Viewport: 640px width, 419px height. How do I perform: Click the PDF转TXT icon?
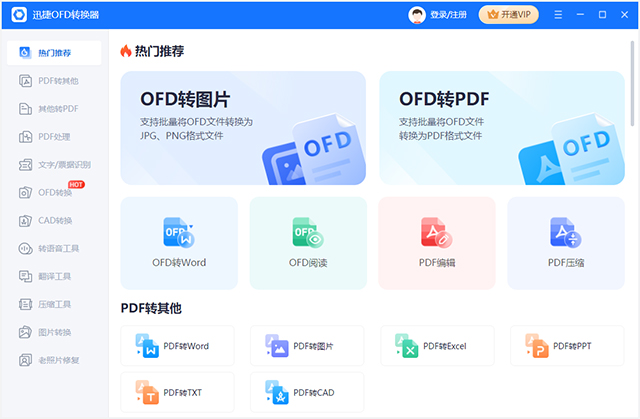[147, 392]
